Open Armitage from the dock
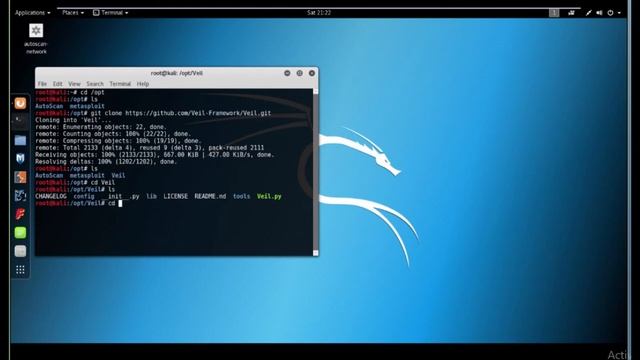 [20, 177]
